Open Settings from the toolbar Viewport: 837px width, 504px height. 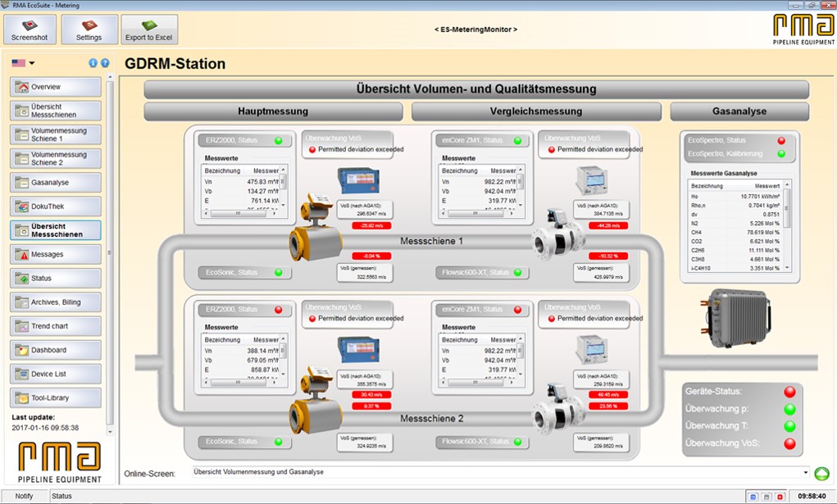point(89,30)
